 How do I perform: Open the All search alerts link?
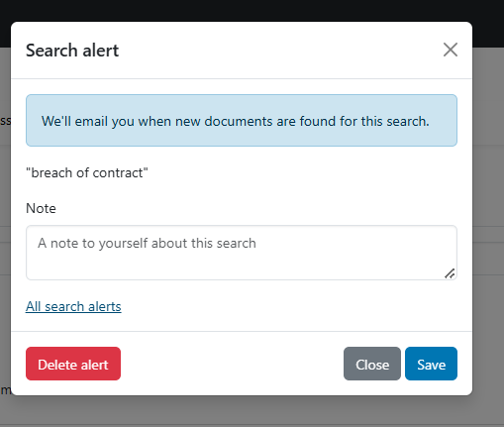(73, 306)
